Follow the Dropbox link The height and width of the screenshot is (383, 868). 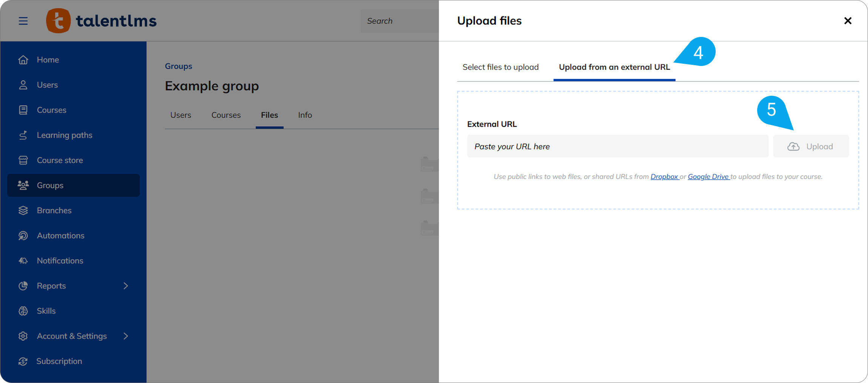pyautogui.click(x=664, y=176)
